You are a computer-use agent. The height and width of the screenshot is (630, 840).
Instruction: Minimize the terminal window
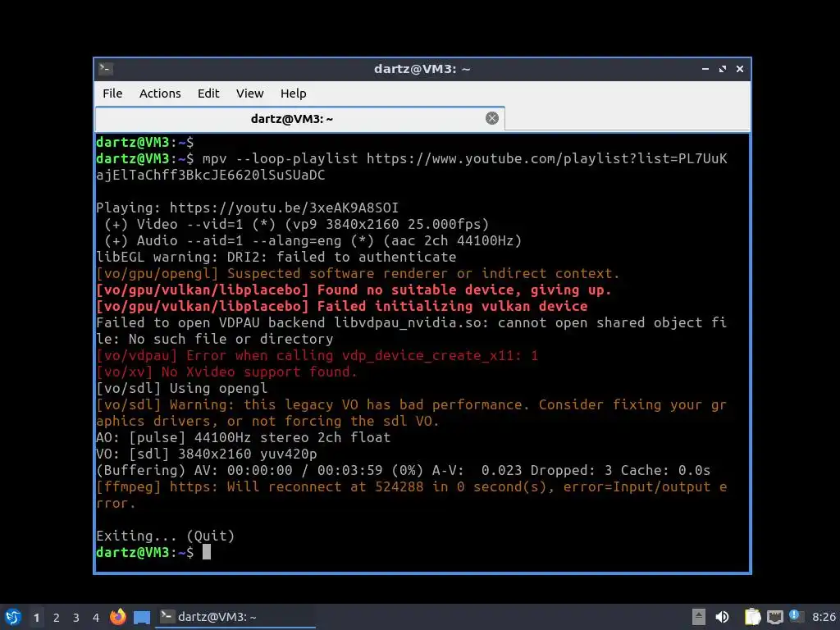coord(705,69)
